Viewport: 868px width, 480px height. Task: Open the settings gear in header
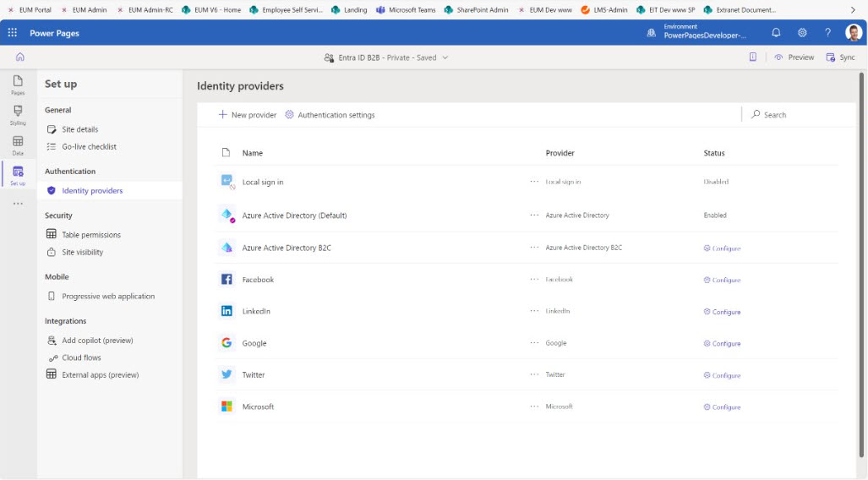tap(802, 33)
